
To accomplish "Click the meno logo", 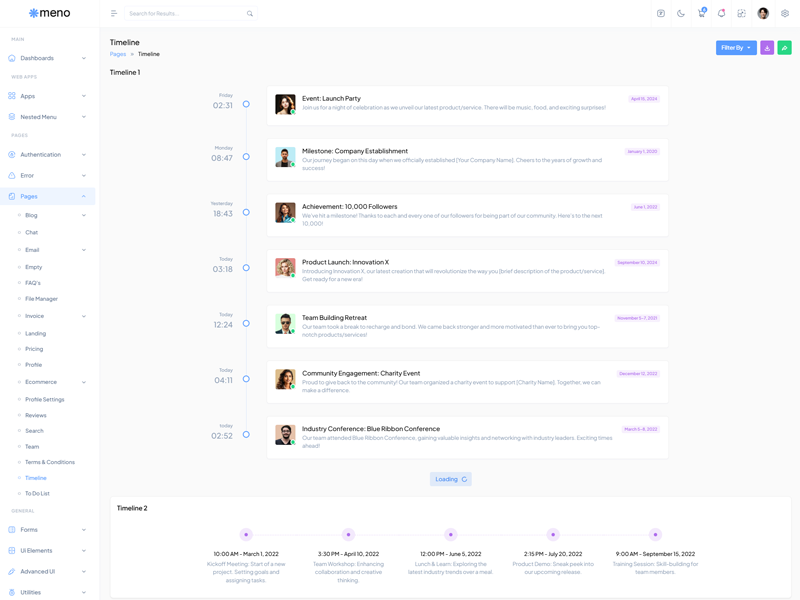I will click(x=50, y=13).
